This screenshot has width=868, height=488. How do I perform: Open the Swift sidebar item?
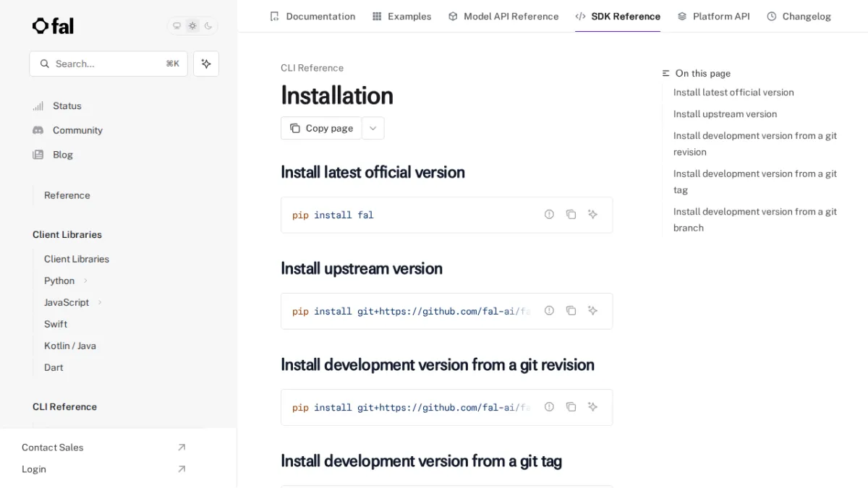56,324
